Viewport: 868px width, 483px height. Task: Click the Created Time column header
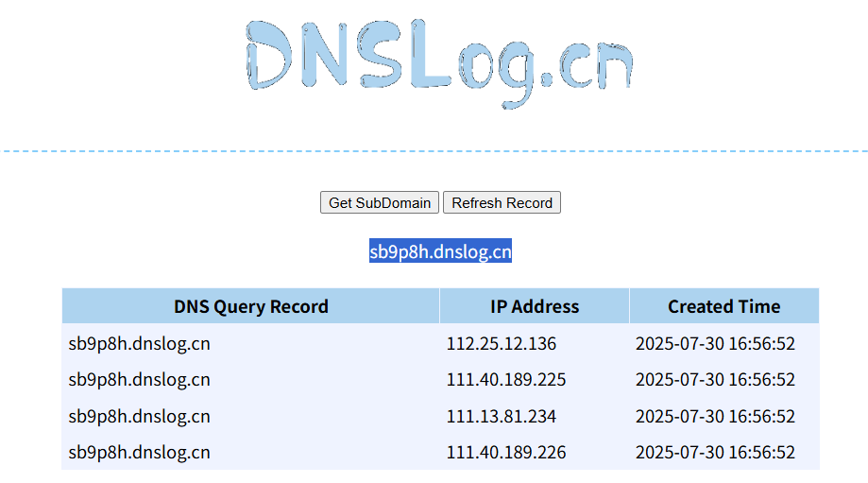(x=724, y=305)
